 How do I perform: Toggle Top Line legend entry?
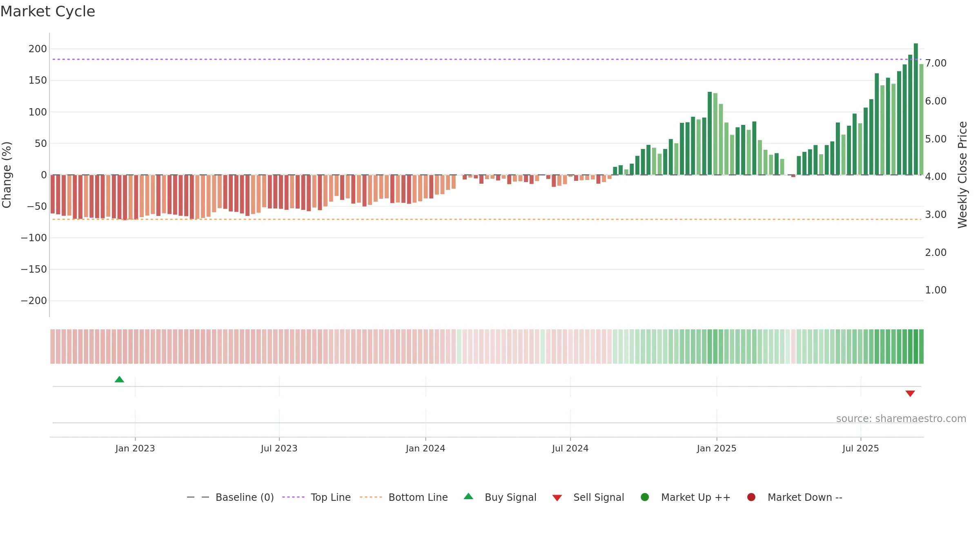pyautogui.click(x=316, y=497)
